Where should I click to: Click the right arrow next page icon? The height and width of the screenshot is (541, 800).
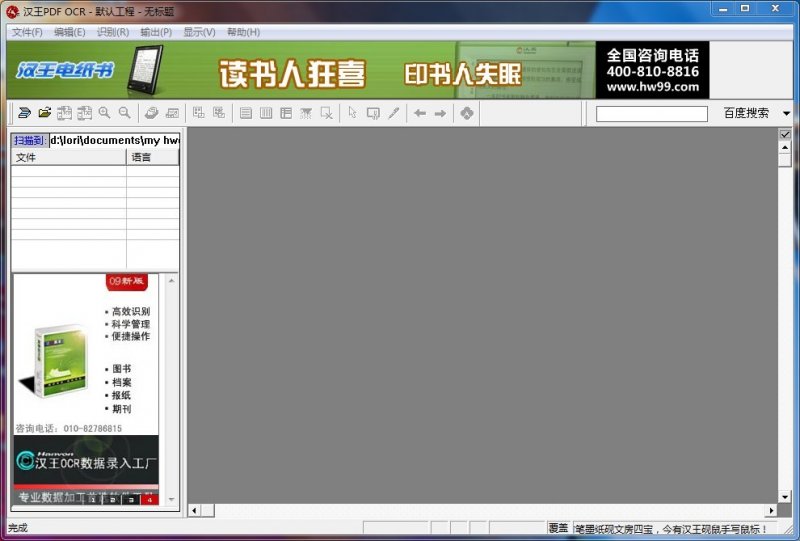[440, 113]
